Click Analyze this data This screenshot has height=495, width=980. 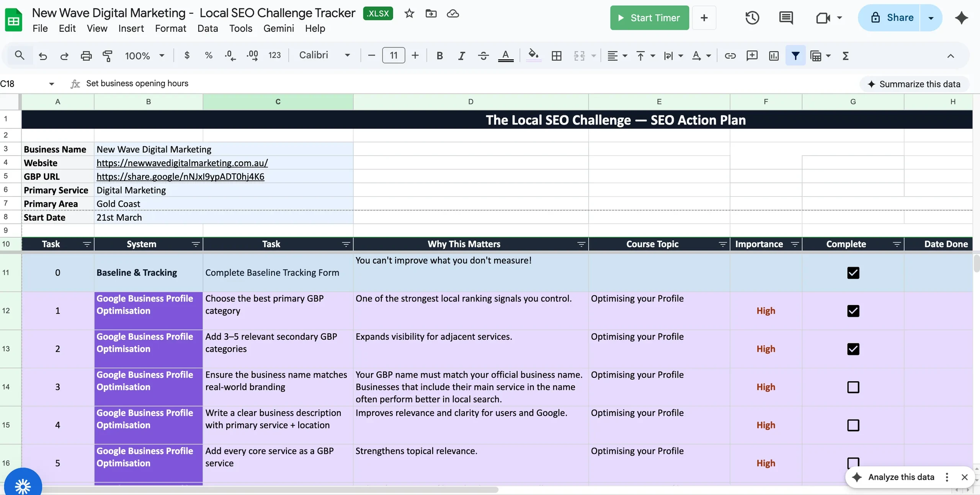(x=901, y=477)
